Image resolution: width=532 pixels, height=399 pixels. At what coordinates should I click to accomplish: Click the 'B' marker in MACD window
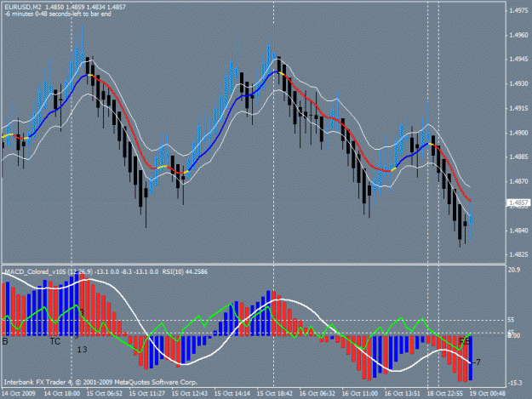(5, 341)
